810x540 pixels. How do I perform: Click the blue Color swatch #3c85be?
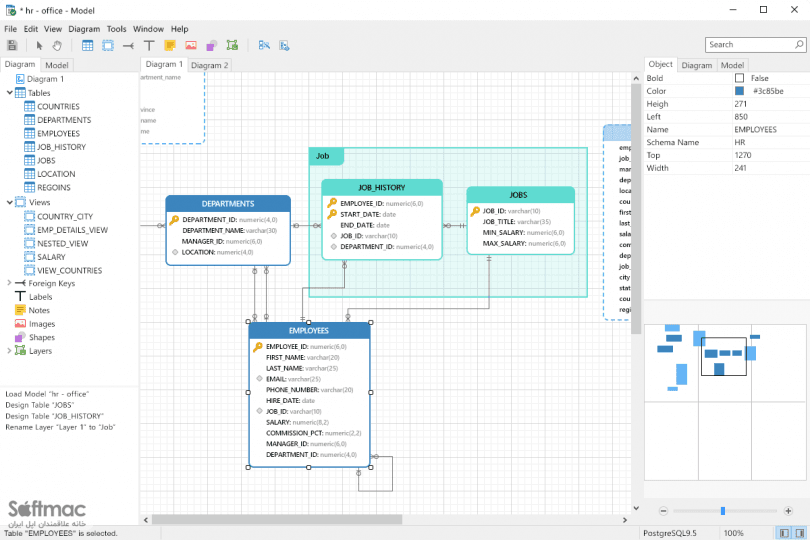click(739, 91)
